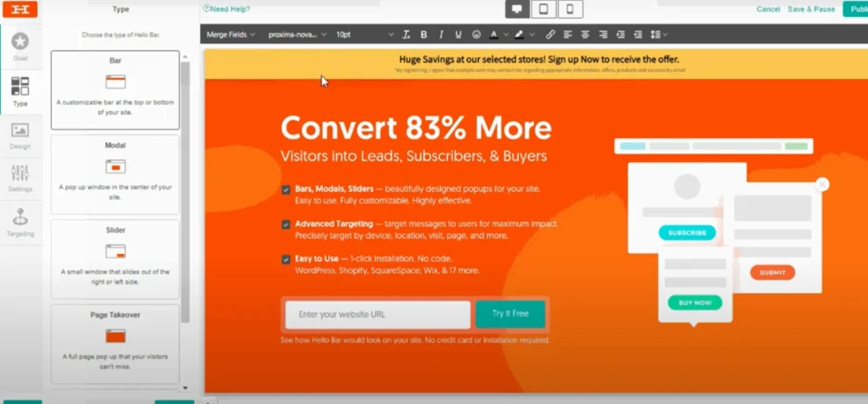
Task: Align text center
Action: pyautogui.click(x=585, y=35)
